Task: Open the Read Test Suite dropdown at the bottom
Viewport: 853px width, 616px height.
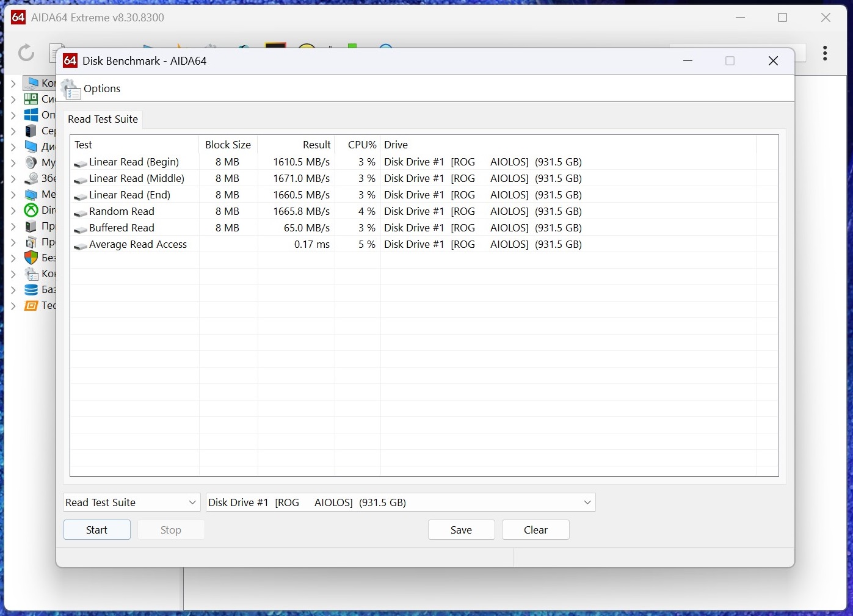Action: point(132,502)
